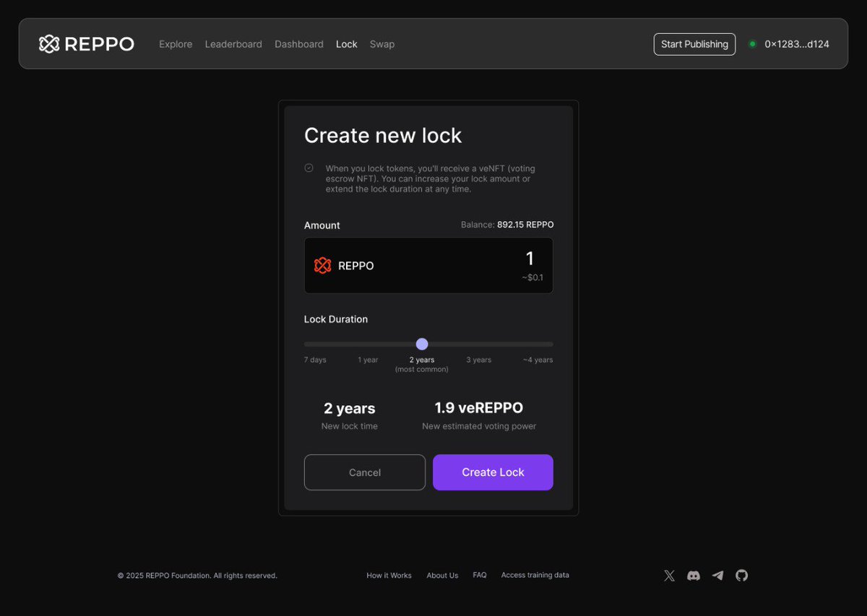This screenshot has height=616, width=867.
Task: Click the ~$0.1 estimated value text
Action: [x=532, y=277]
